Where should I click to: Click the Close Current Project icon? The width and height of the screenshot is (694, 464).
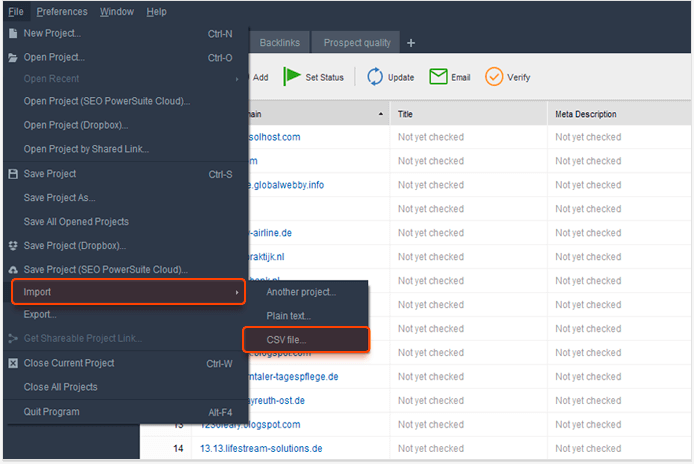pyautogui.click(x=13, y=363)
